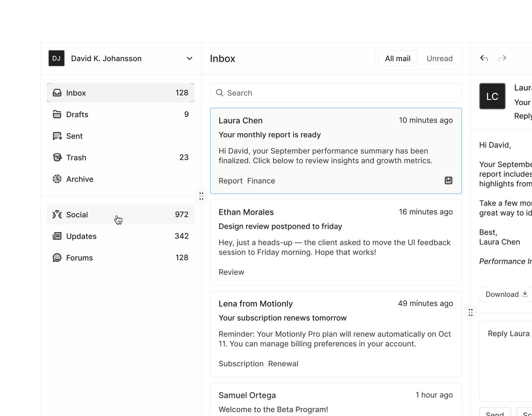Click the Updates newspaper icon
Image resolution: width=532 pixels, height=416 pixels.
click(57, 236)
